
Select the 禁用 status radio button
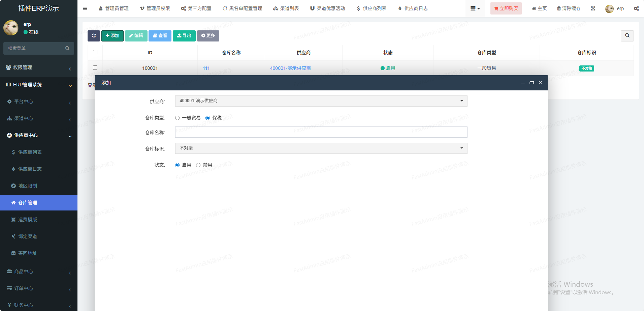pyautogui.click(x=198, y=165)
